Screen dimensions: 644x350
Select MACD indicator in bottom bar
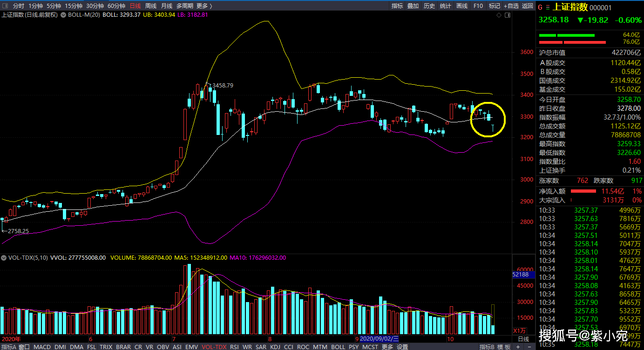[42, 347]
